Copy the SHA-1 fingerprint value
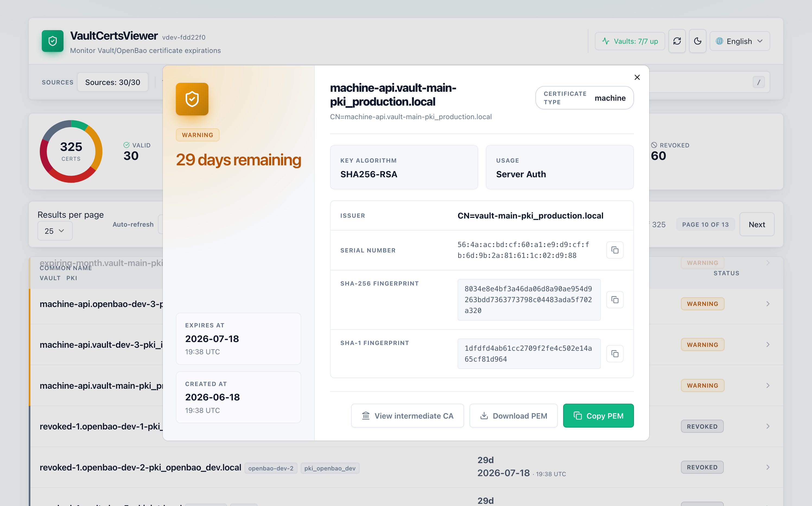 pyautogui.click(x=615, y=354)
